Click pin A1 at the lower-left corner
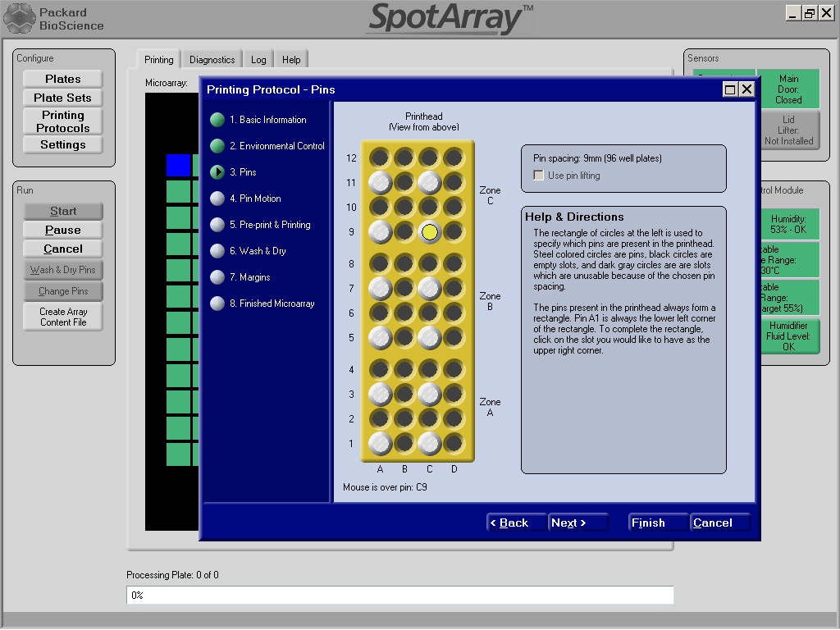840x630 pixels. pyautogui.click(x=380, y=444)
